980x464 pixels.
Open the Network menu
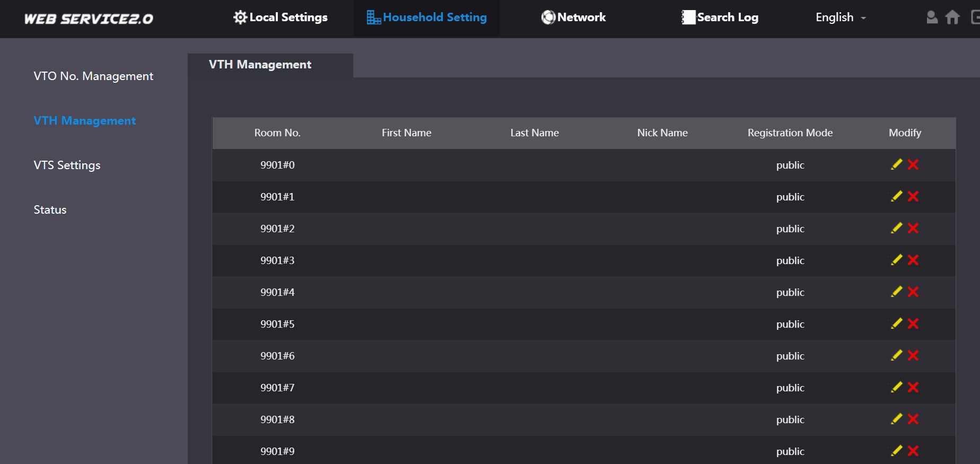tap(573, 17)
